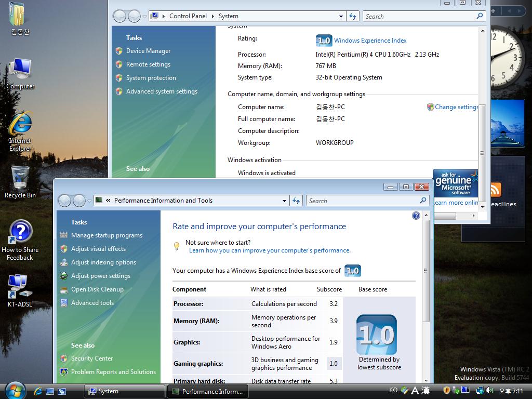Switch to System taskbar window

(x=124, y=391)
